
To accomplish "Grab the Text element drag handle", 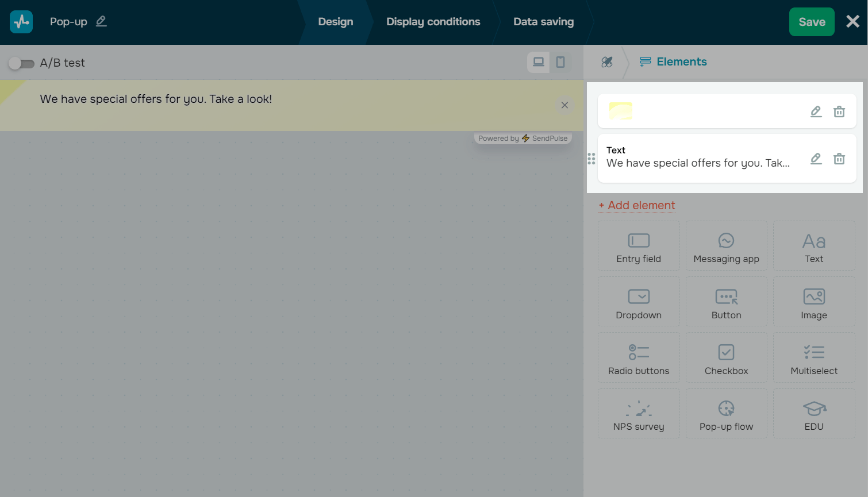I will 592,159.
